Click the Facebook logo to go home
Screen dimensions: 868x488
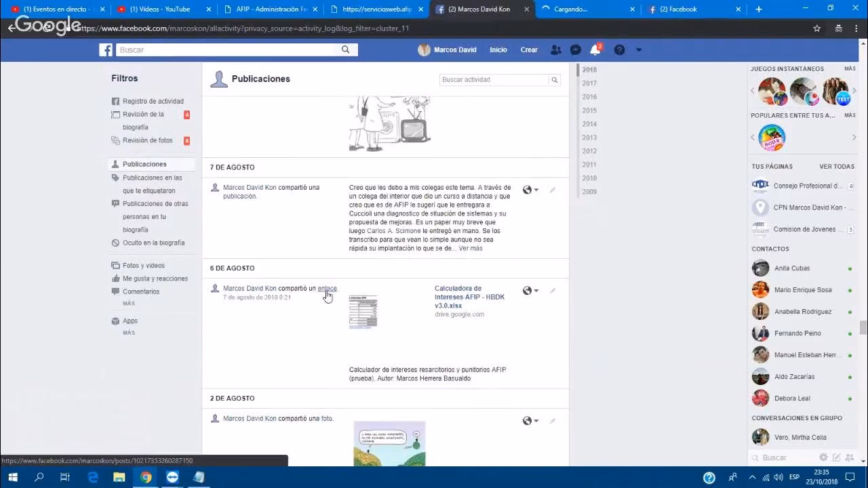tap(106, 49)
